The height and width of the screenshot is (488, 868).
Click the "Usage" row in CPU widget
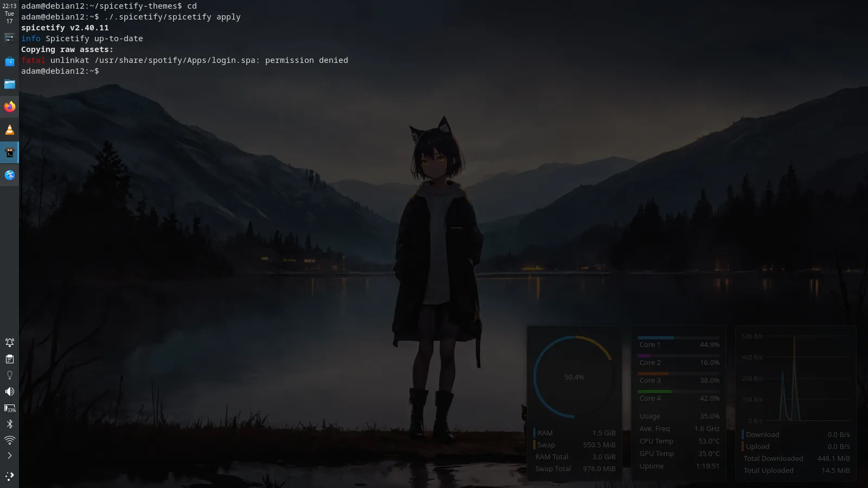(679, 416)
